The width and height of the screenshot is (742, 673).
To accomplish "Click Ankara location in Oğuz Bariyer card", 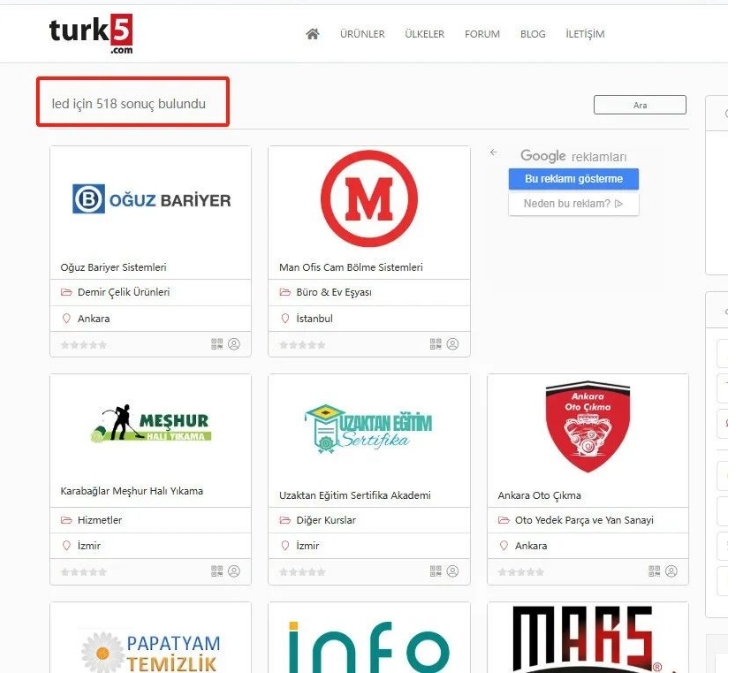I will click(x=94, y=319).
